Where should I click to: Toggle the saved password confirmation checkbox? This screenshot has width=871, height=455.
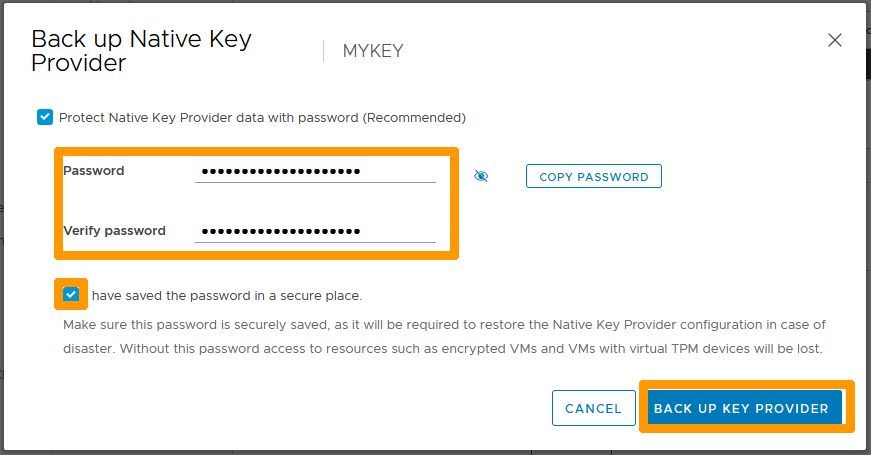click(71, 295)
